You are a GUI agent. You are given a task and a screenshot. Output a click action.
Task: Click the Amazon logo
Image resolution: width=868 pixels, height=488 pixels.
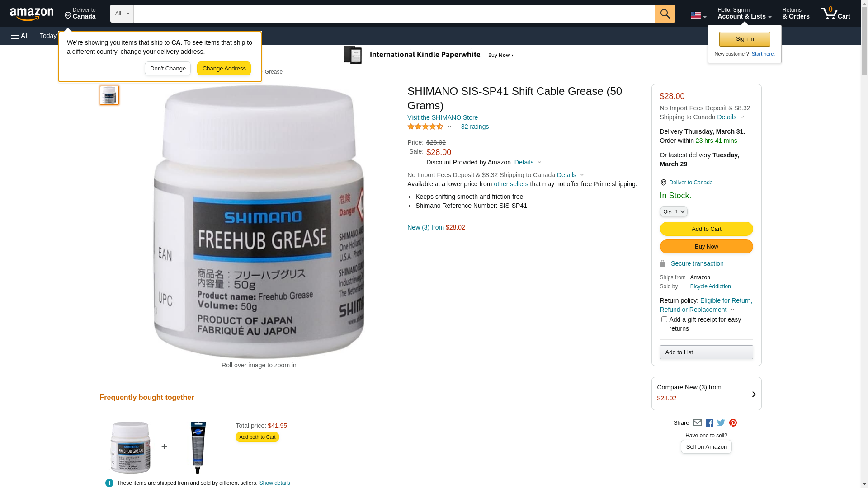click(32, 14)
